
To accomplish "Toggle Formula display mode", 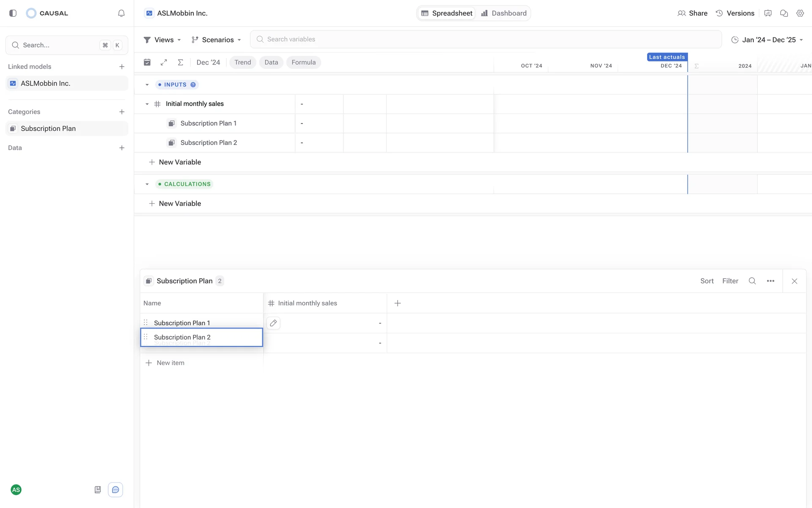I will (x=303, y=62).
